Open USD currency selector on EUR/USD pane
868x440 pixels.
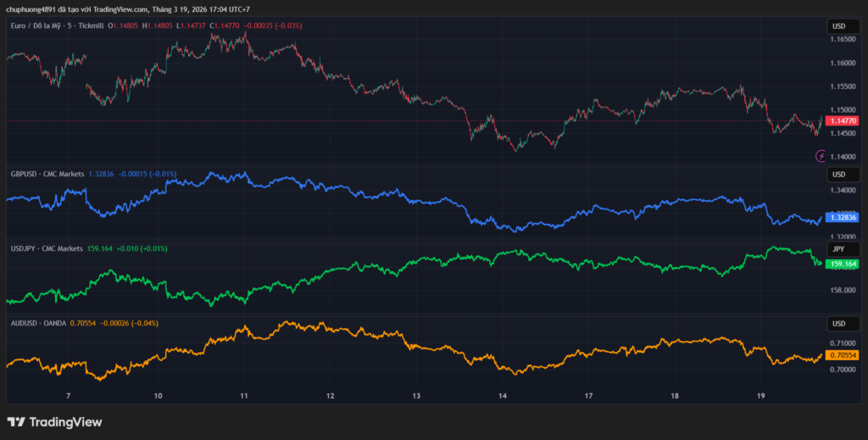click(x=838, y=26)
